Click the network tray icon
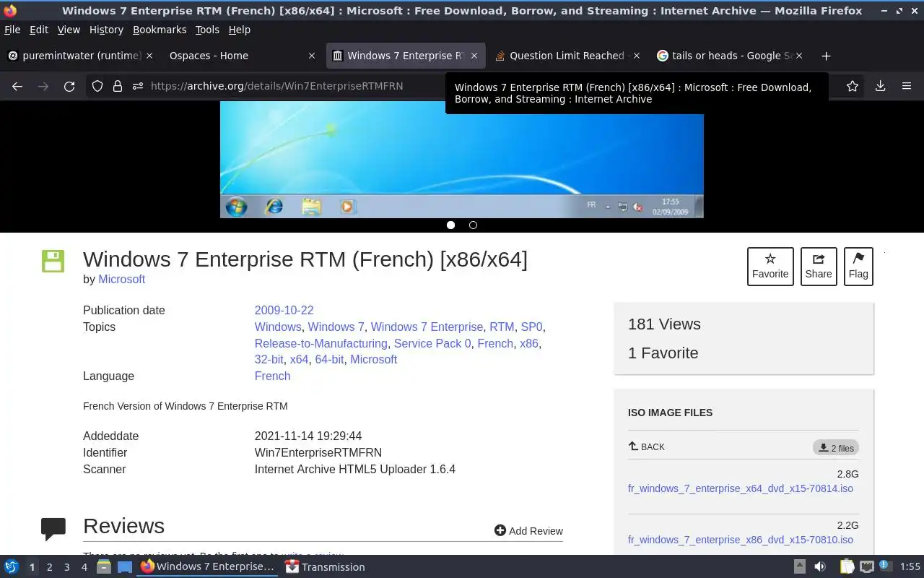Image resolution: width=924 pixels, height=578 pixels. (867, 567)
